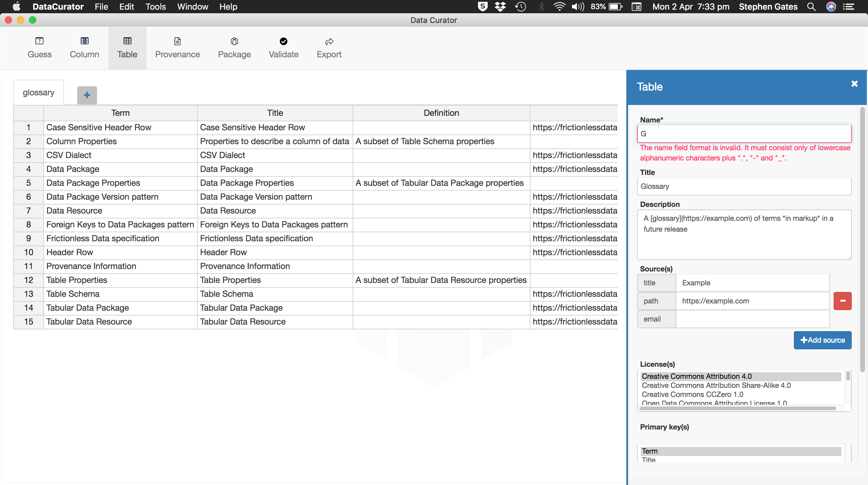Open the Tools menu

coord(155,7)
